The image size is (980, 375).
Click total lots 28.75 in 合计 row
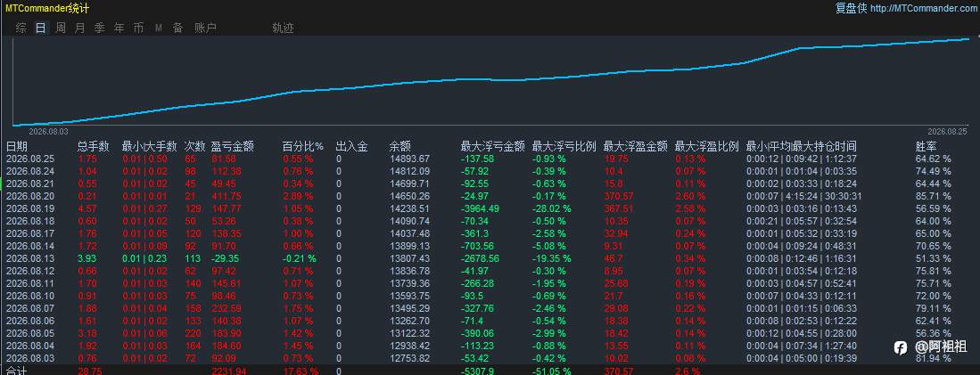(x=91, y=371)
